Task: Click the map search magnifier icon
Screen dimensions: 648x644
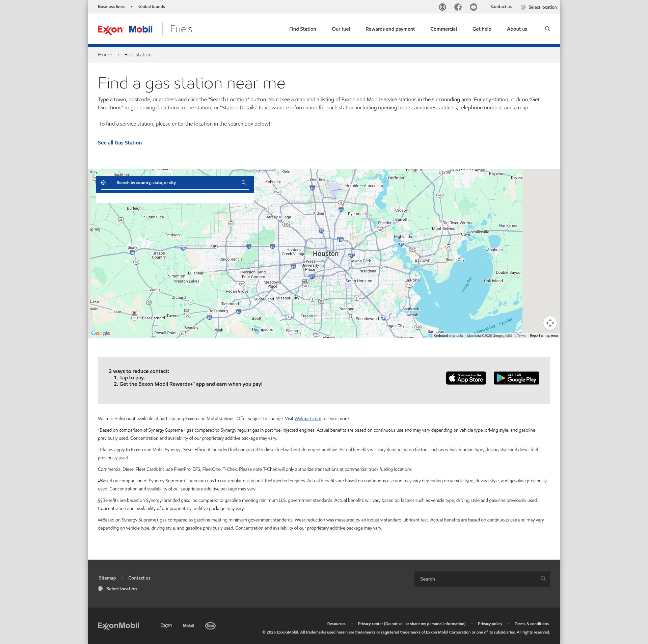Action: coord(244,183)
